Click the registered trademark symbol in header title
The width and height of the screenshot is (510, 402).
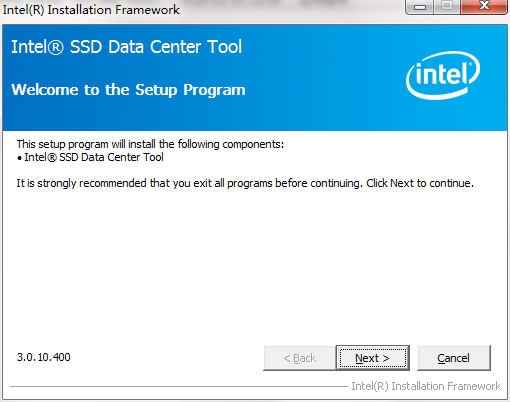pos(55,48)
